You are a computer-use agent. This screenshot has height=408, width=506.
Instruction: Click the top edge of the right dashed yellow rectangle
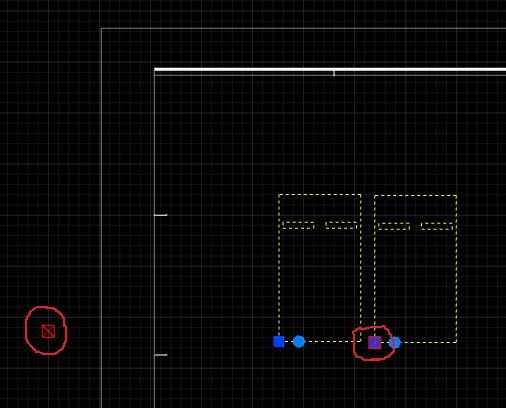pos(415,196)
